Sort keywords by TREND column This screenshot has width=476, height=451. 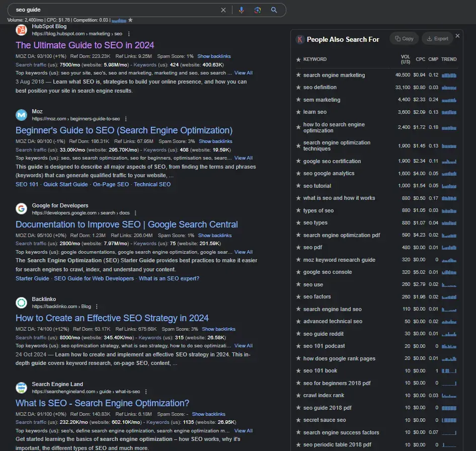point(449,59)
